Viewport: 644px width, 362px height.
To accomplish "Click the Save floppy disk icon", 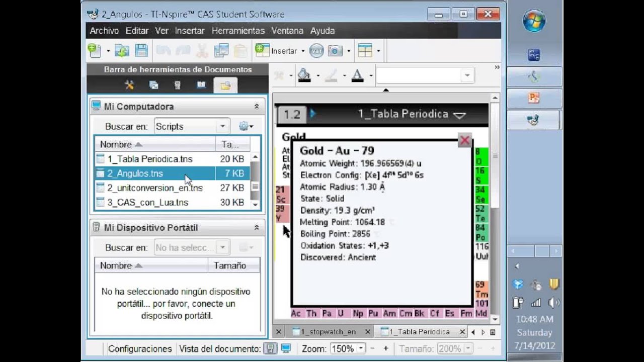I will pos(141,50).
